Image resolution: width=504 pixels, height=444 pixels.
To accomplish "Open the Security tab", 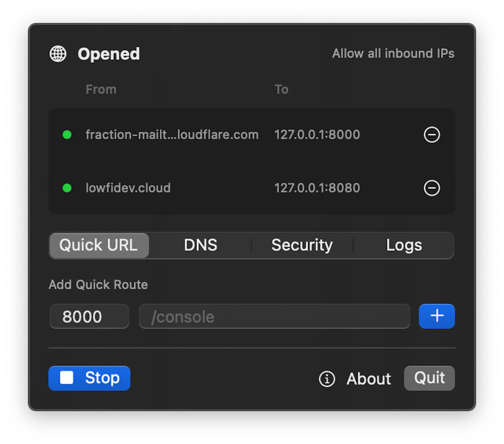I will tap(302, 245).
